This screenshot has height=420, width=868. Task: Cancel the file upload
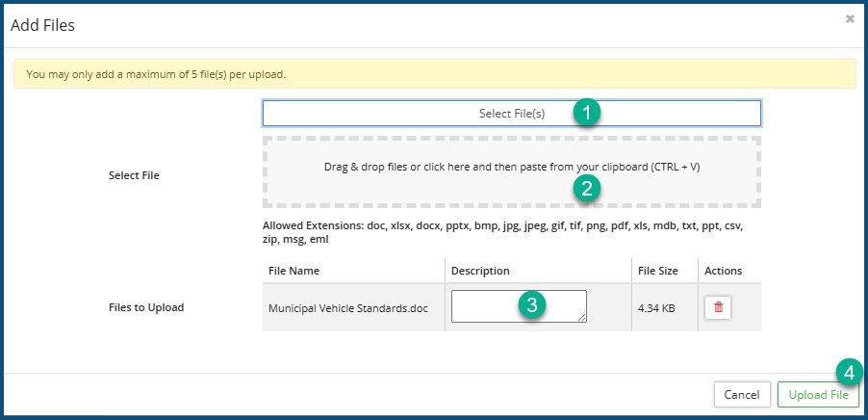(x=742, y=394)
